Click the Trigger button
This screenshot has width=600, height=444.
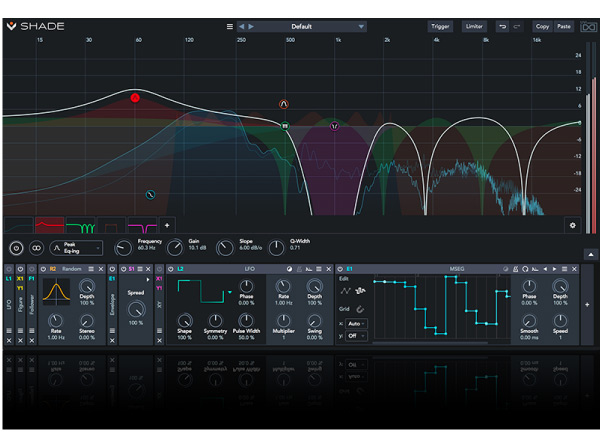(440, 26)
